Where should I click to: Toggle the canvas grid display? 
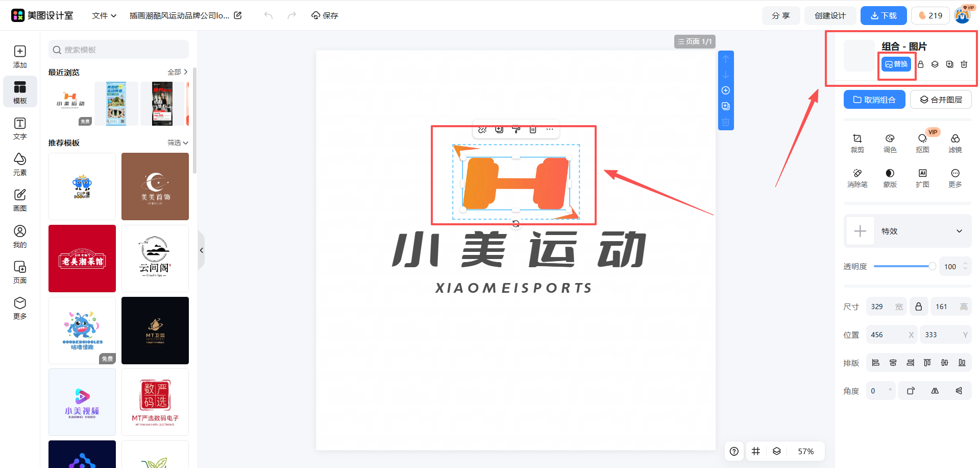[756, 451]
